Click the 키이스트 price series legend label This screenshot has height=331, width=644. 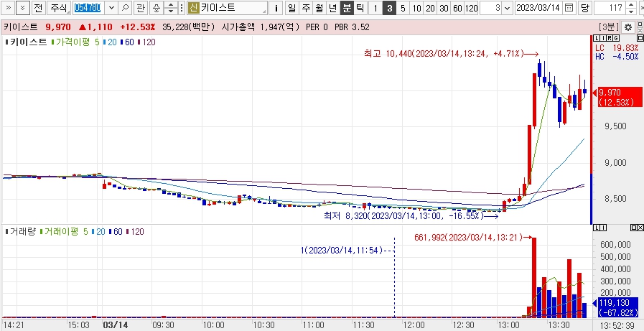pyautogui.click(x=27, y=42)
